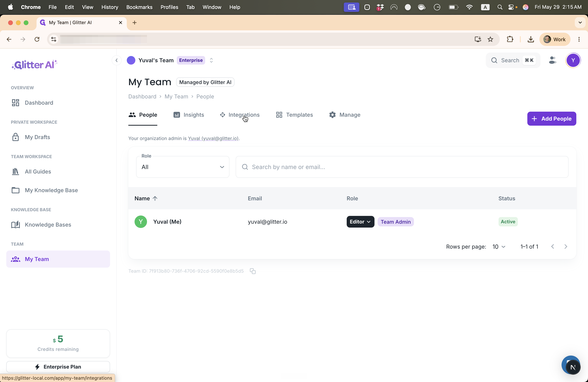Image resolution: width=588 pixels, height=382 pixels.
Task: Open My Drafts in private workspace
Action: (58, 137)
